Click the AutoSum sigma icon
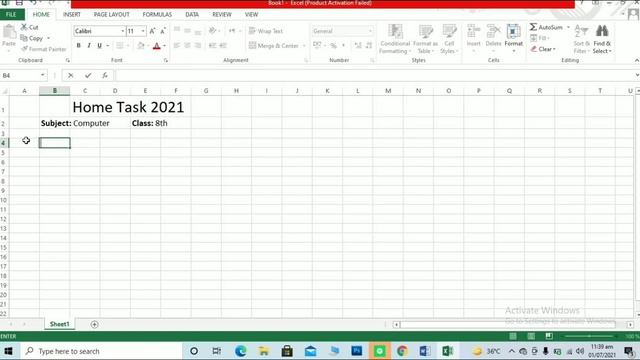The height and width of the screenshot is (360, 640). click(x=533, y=27)
